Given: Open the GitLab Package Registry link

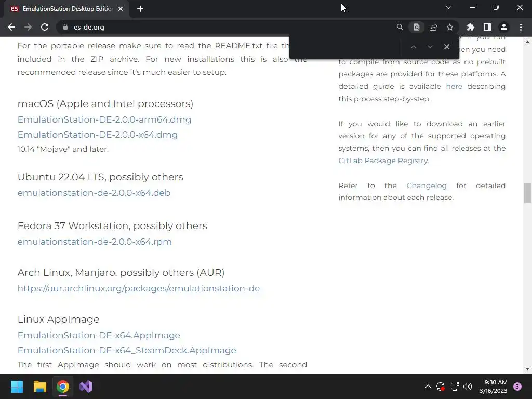Looking at the screenshot, I should pos(383,161).
